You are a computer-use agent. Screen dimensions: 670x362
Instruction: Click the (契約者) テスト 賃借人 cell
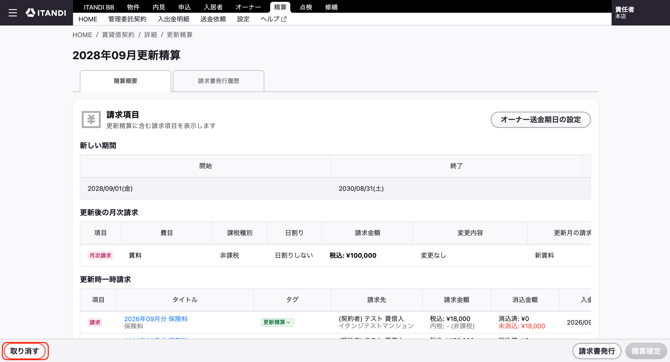[x=371, y=319]
